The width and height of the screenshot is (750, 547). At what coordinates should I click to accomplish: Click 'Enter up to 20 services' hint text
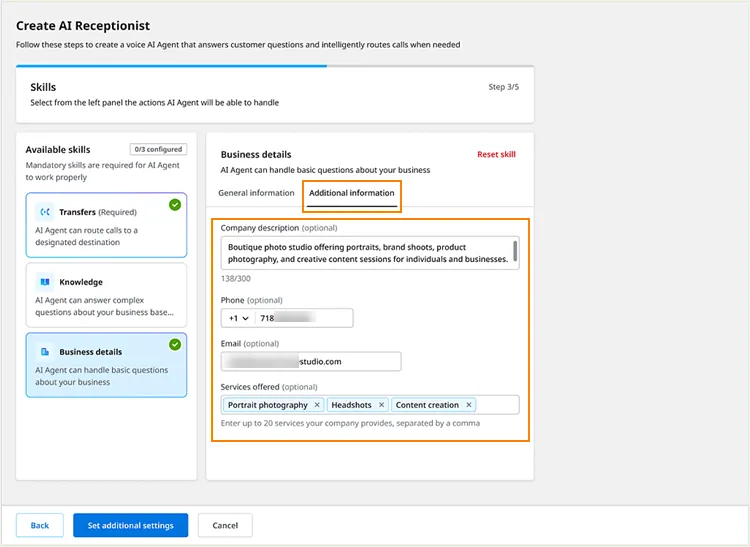tap(350, 423)
